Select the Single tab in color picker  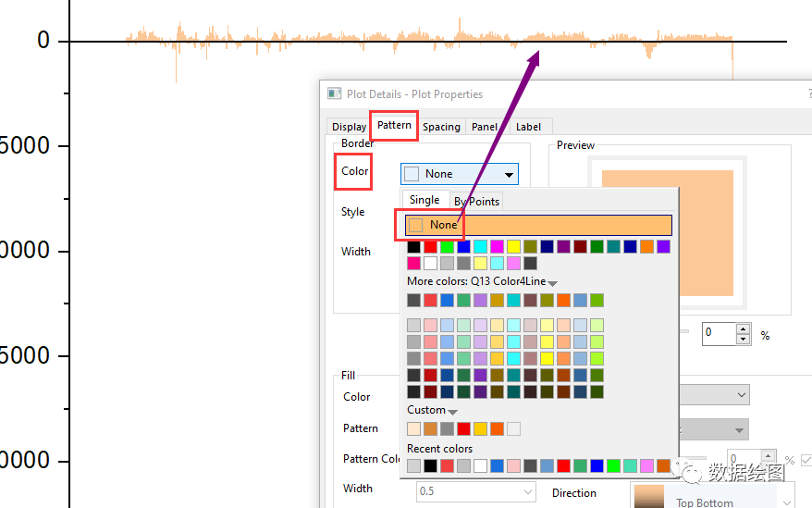424,200
